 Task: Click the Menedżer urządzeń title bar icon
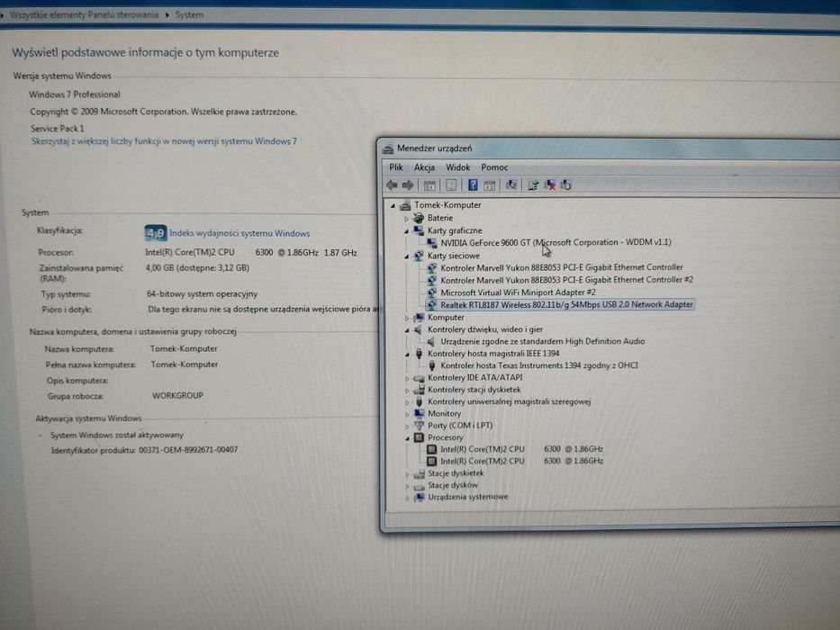[388, 148]
